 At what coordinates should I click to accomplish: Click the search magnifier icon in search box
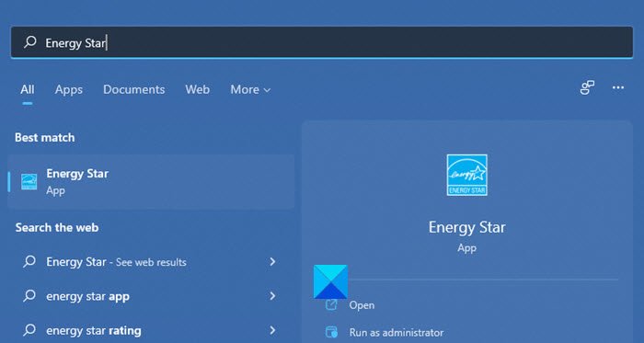pyautogui.click(x=30, y=42)
